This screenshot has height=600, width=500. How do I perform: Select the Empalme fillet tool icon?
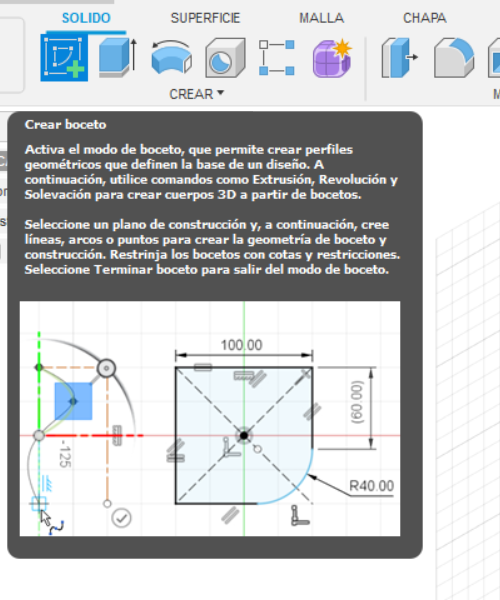tap(454, 58)
